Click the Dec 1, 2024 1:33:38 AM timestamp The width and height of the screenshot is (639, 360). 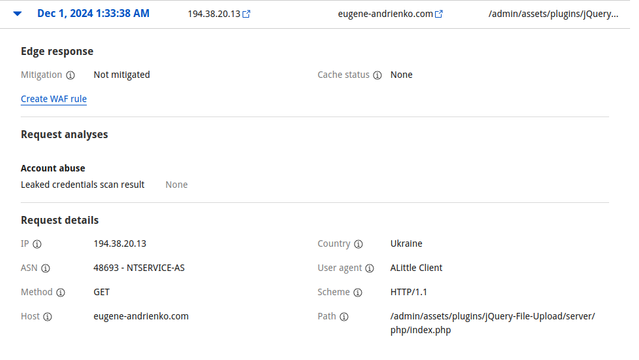[x=93, y=13]
